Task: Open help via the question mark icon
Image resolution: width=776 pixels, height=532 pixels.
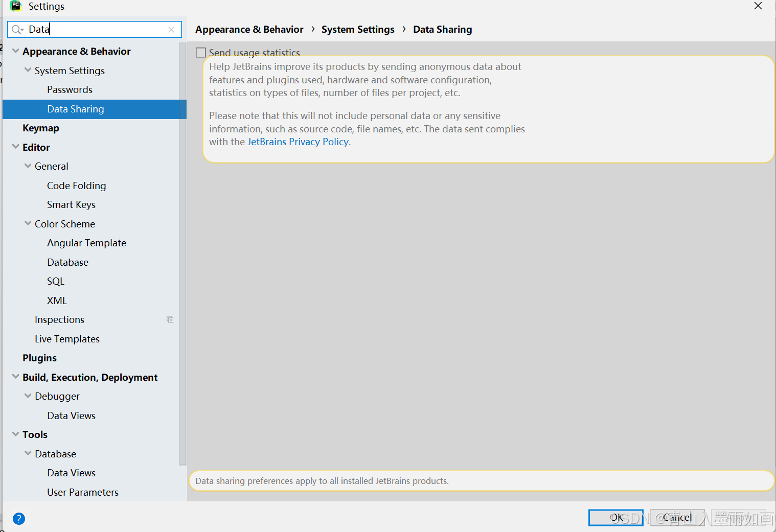Action: [x=19, y=519]
